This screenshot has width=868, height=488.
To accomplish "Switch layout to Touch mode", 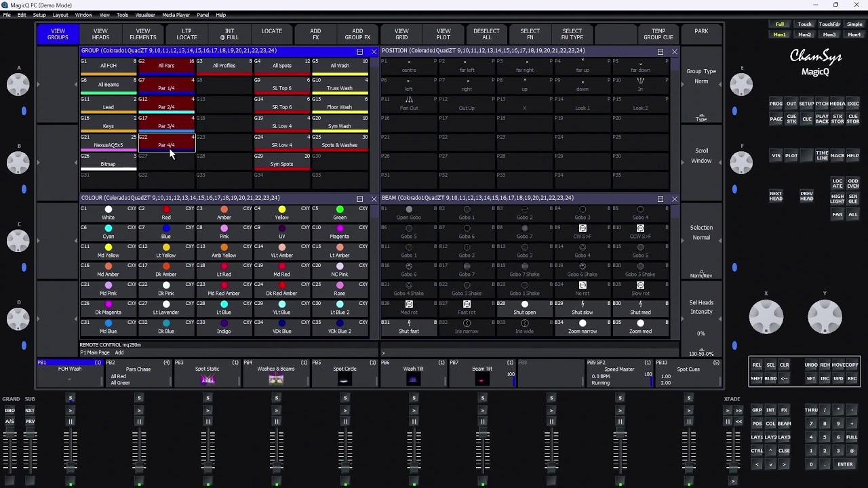I will coord(804,24).
